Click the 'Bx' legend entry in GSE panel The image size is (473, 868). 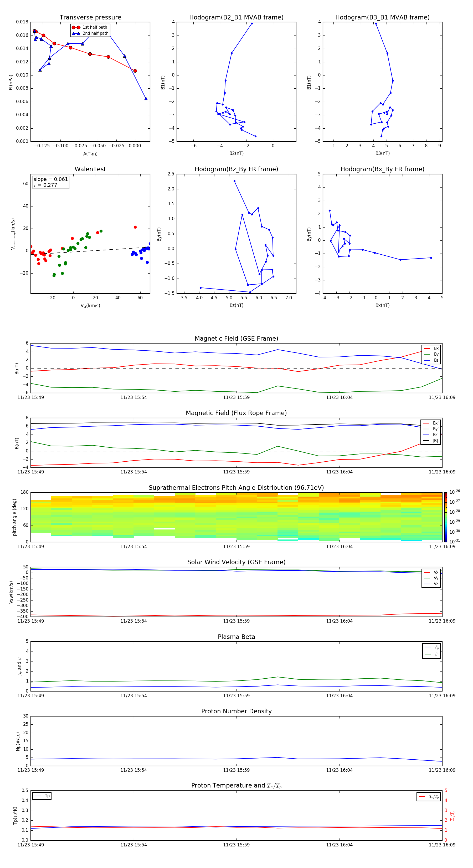click(431, 349)
